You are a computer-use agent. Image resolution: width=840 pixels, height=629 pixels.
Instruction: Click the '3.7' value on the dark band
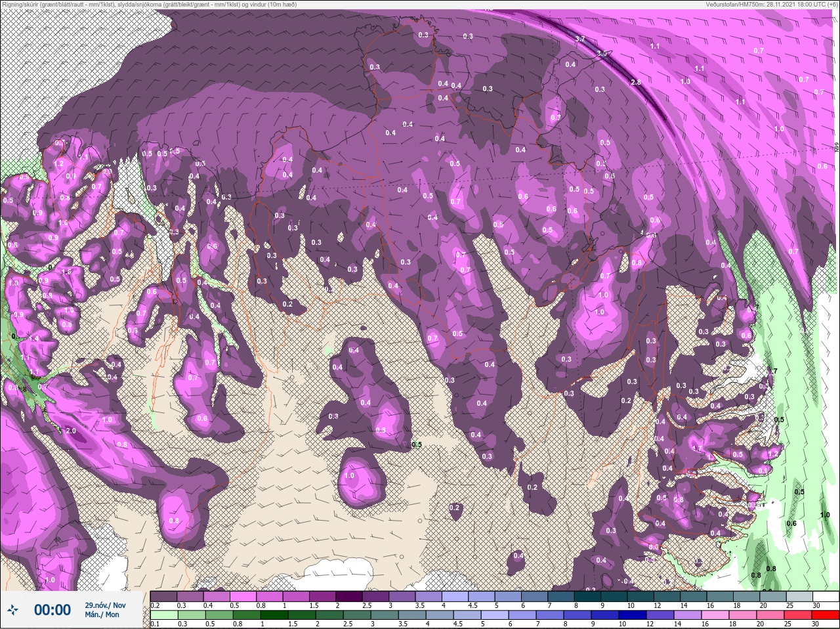[579, 39]
